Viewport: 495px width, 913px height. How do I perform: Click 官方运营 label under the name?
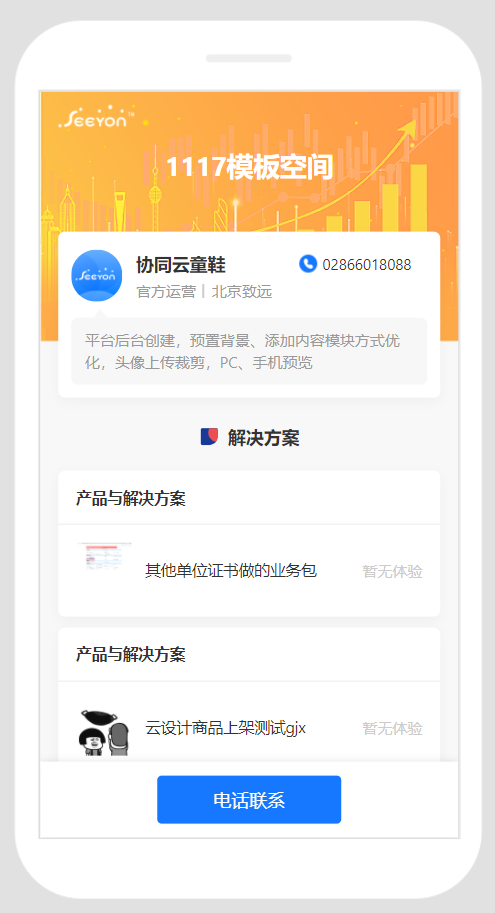166,292
